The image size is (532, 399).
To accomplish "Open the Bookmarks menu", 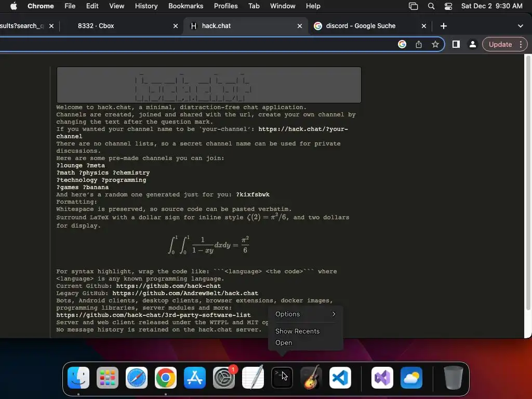I will click(185, 6).
